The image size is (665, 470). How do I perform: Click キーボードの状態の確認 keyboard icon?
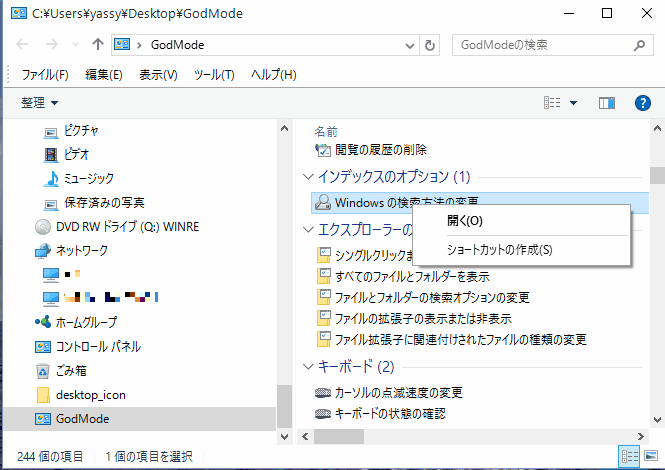click(323, 414)
